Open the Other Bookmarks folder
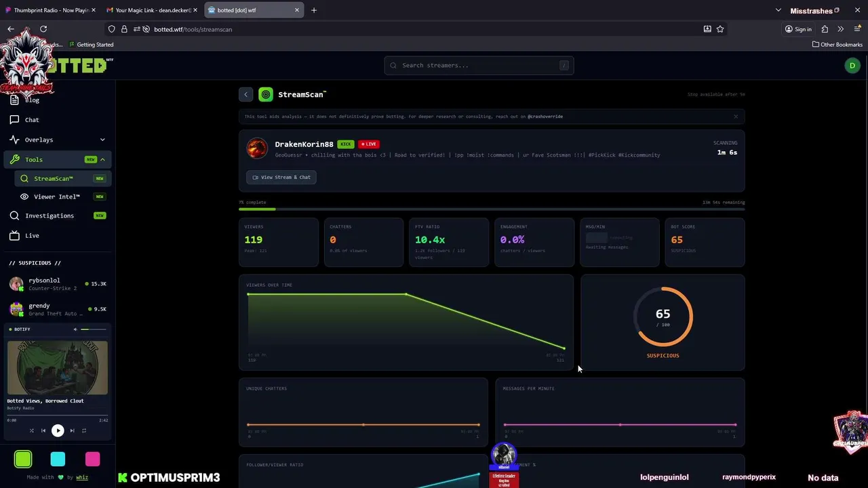 click(837, 45)
